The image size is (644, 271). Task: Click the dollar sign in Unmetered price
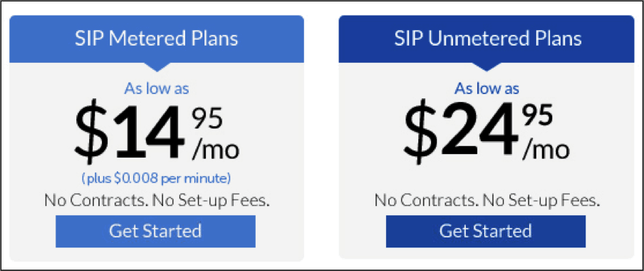(x=421, y=132)
